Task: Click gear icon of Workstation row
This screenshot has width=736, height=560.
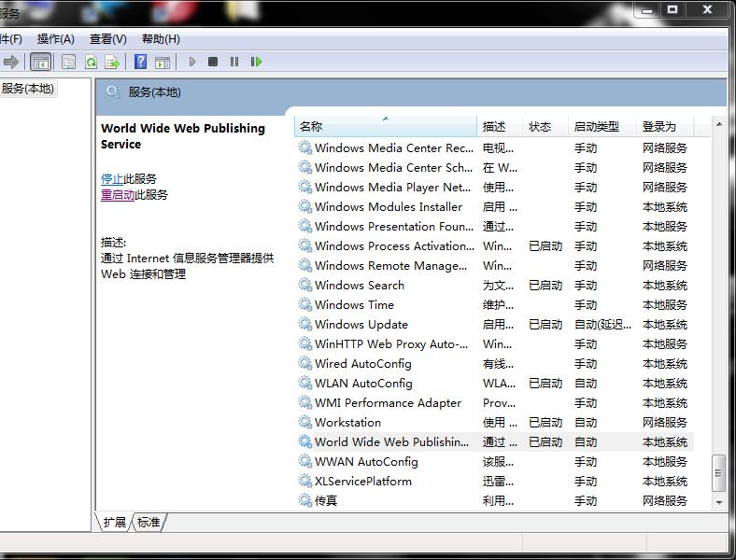Action: coord(305,422)
